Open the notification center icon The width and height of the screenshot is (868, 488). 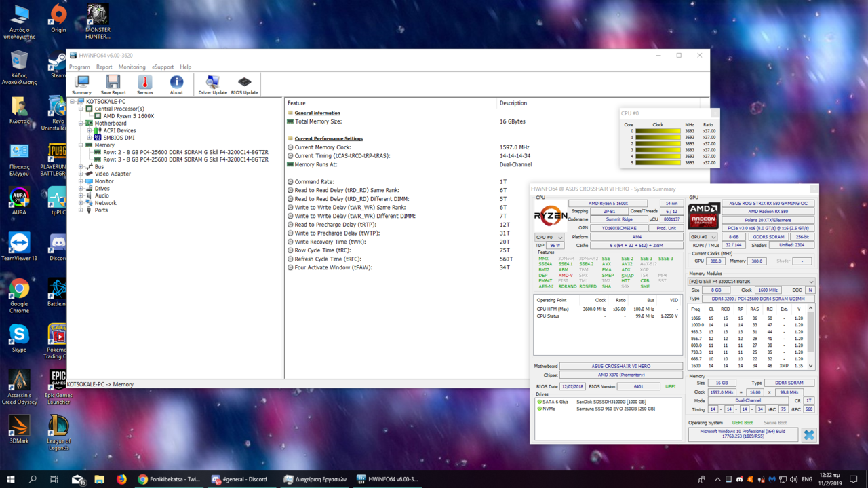pos(854,479)
